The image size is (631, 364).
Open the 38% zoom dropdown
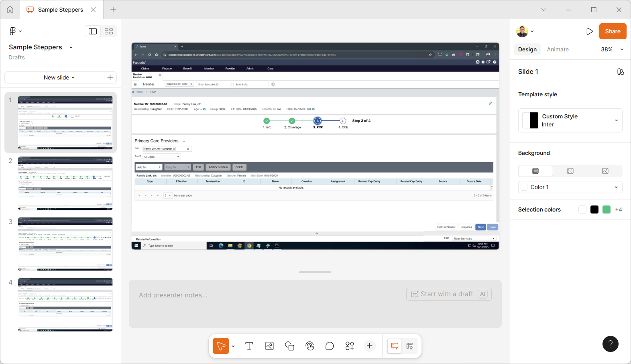(x=612, y=49)
